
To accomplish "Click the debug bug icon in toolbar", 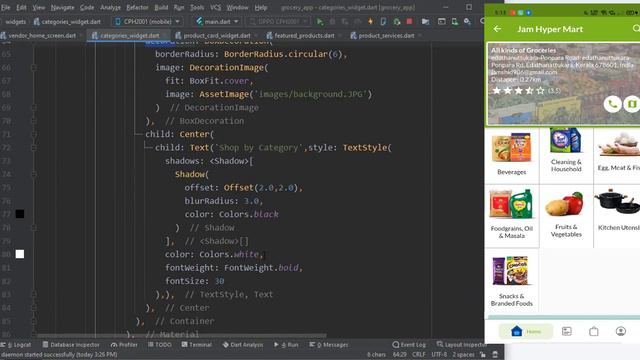I will 333,21.
